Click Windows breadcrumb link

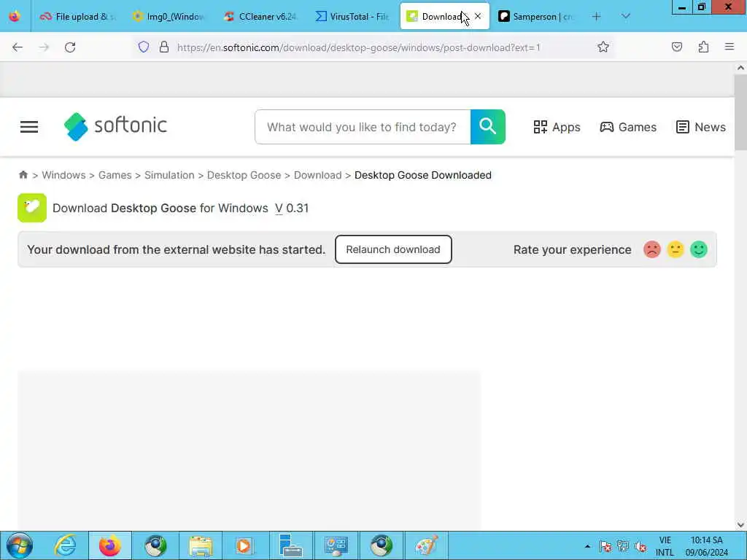[64, 175]
